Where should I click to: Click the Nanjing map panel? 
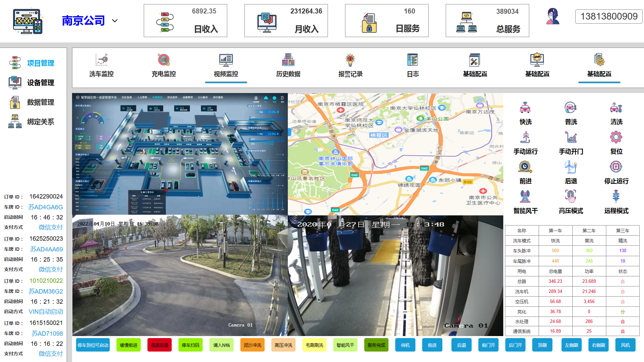click(396, 154)
